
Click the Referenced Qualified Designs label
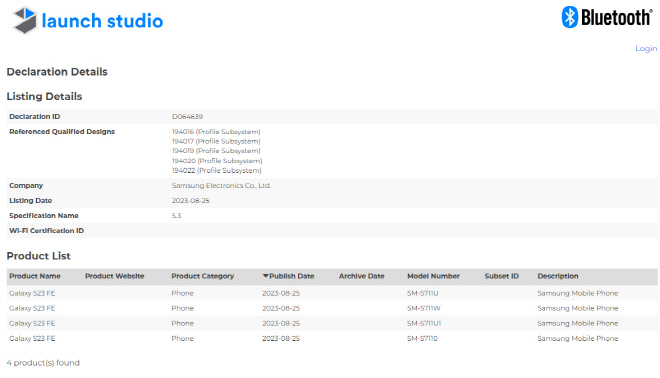(62, 132)
